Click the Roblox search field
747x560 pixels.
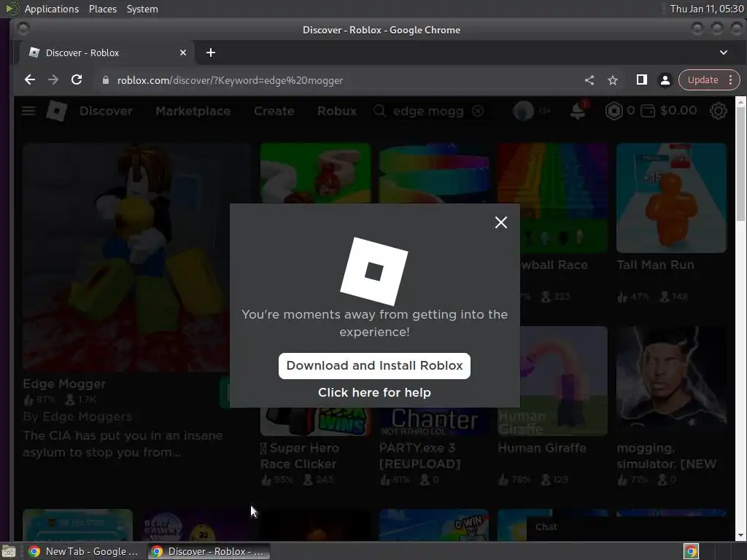coord(427,111)
